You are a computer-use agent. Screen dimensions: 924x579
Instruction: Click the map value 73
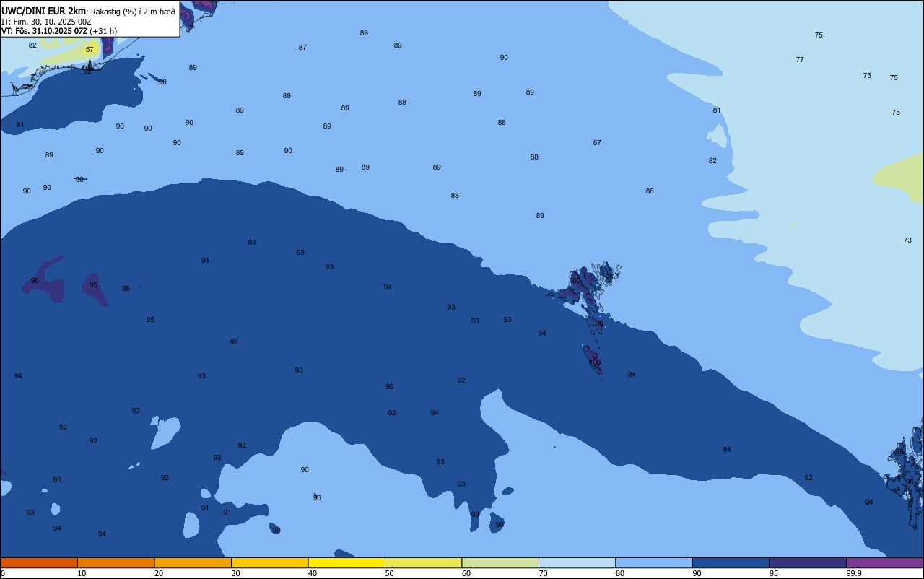pyautogui.click(x=907, y=240)
